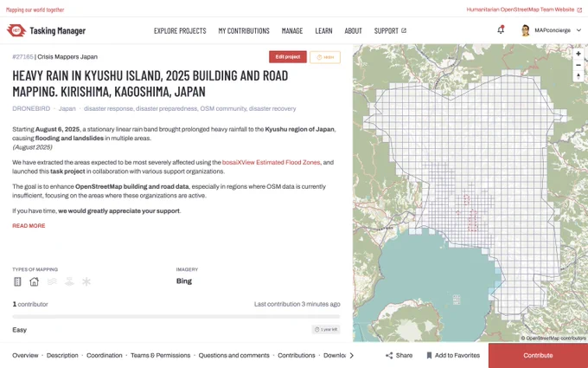Open the Explore Projects menu
The height and width of the screenshot is (368, 588).
point(180,31)
